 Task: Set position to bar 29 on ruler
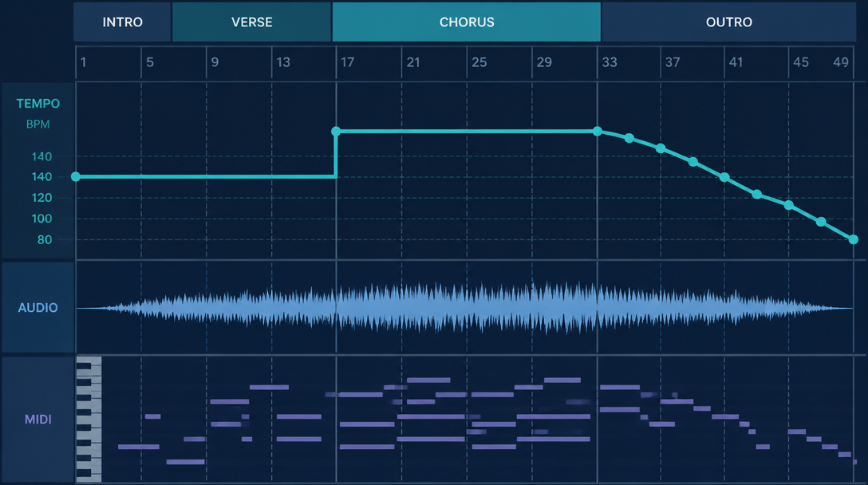pyautogui.click(x=544, y=62)
